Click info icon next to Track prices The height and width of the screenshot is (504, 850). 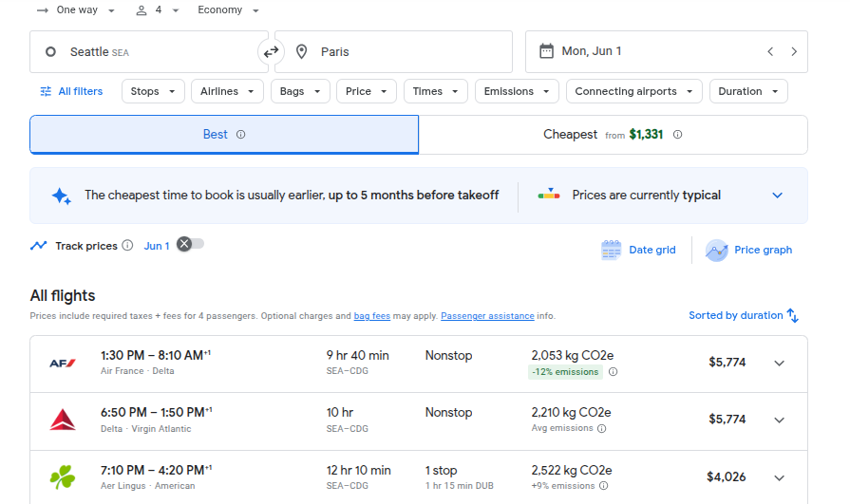(127, 246)
